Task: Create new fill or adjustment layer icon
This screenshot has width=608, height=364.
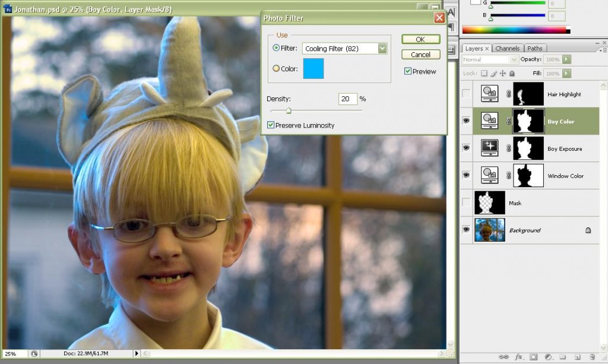Action: click(548, 357)
